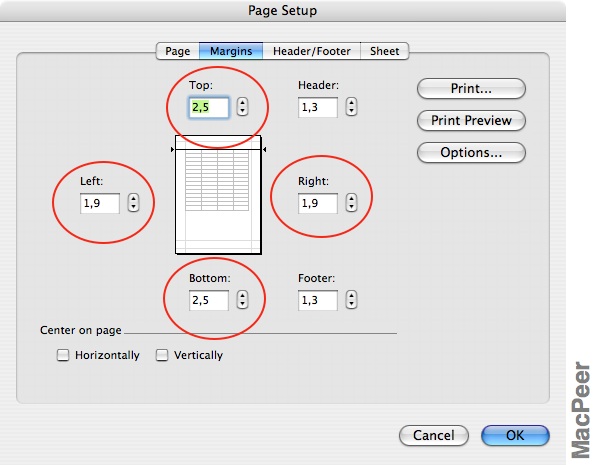Enable the Horizontally center checkbox
The width and height of the screenshot is (595, 465).
[x=63, y=355]
